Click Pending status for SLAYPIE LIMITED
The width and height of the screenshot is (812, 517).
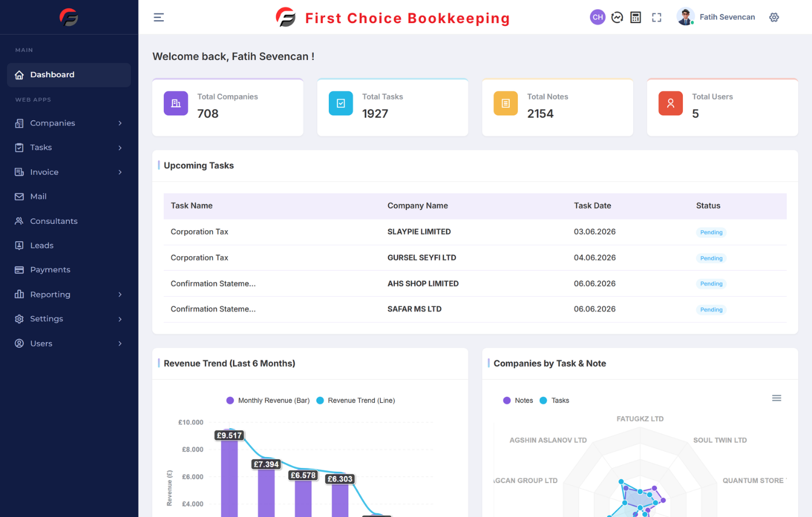click(711, 232)
